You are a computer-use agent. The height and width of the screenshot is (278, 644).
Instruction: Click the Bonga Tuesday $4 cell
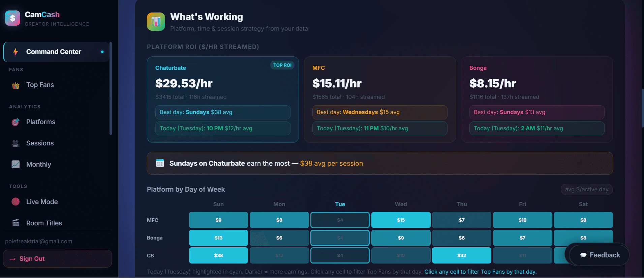pyautogui.click(x=340, y=238)
